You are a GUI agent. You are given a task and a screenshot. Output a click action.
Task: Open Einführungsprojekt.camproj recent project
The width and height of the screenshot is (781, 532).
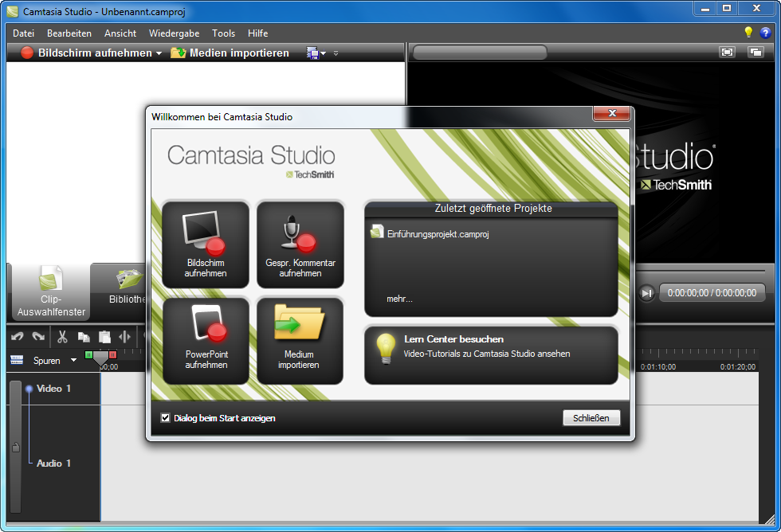(x=431, y=234)
